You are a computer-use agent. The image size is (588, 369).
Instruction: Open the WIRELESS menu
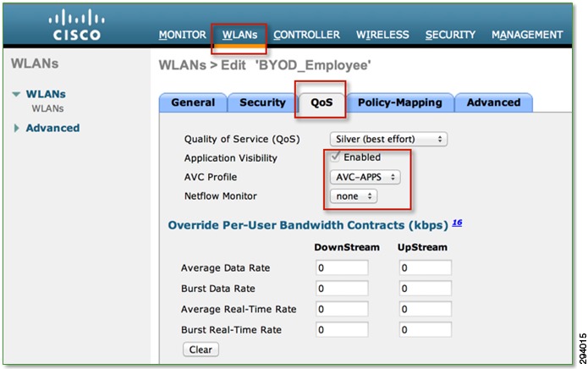click(382, 35)
